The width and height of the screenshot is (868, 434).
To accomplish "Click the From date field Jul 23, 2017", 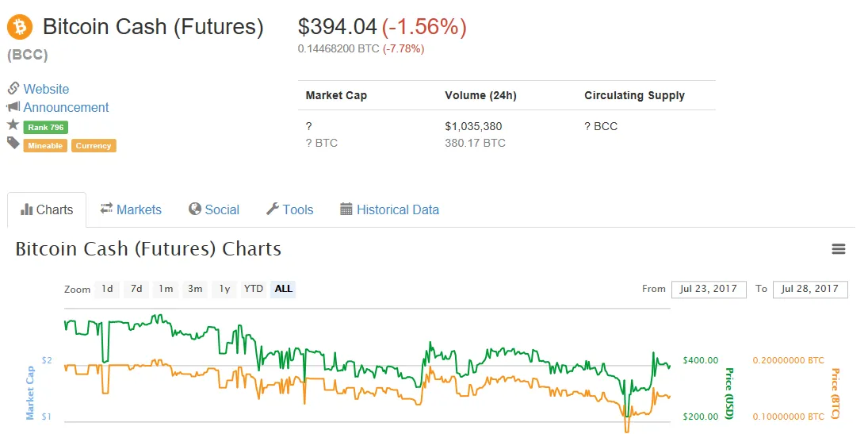I will (x=709, y=290).
